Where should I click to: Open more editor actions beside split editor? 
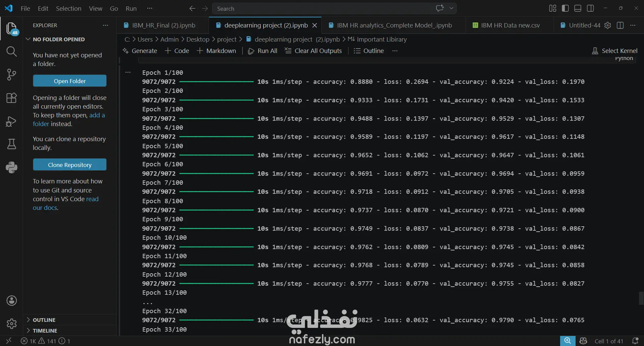coord(633,25)
